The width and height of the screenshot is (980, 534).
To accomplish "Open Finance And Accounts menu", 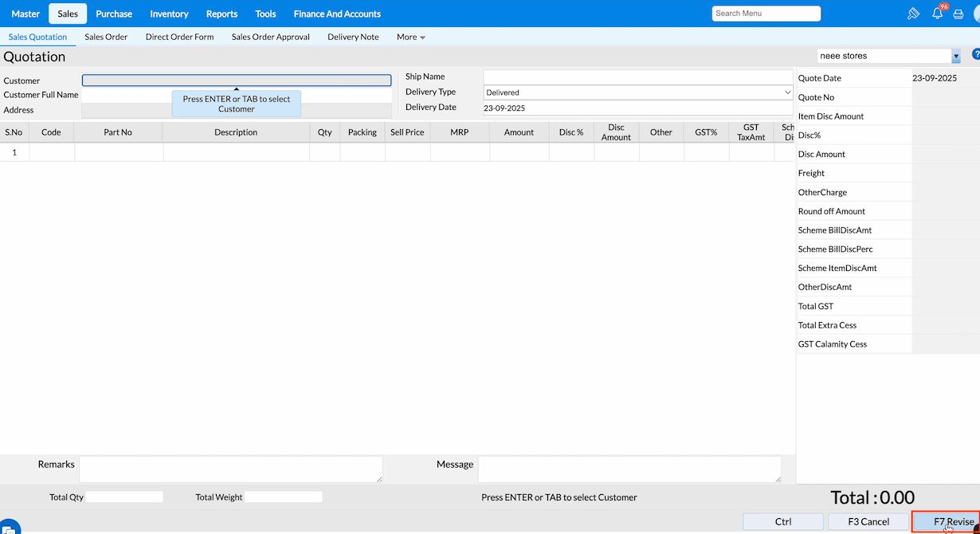I will coord(337,14).
